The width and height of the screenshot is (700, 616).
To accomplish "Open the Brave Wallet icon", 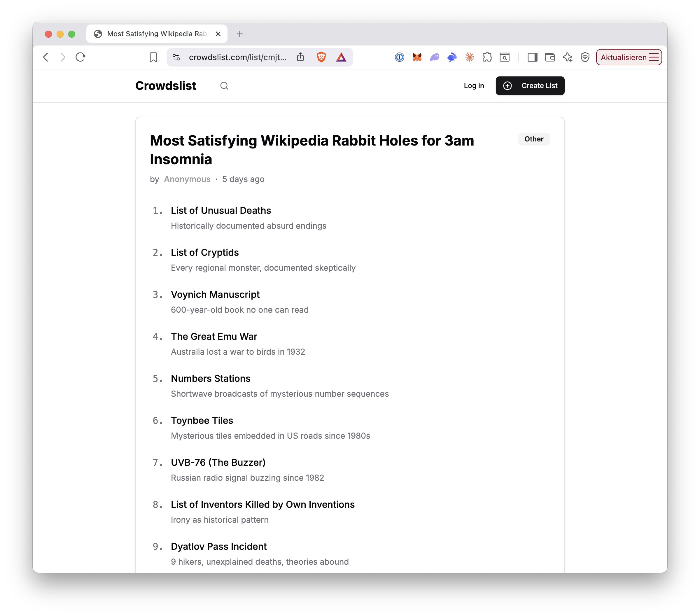I will click(x=550, y=57).
